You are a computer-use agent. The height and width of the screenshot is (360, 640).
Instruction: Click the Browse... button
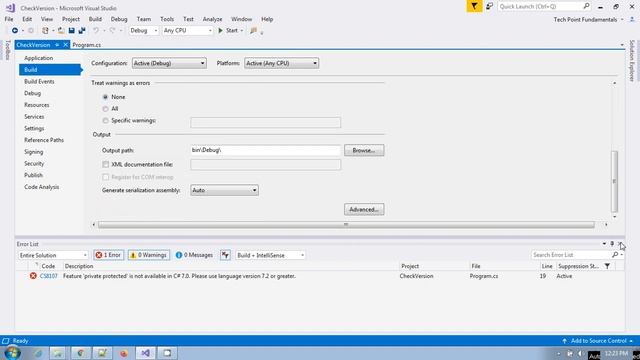364,150
